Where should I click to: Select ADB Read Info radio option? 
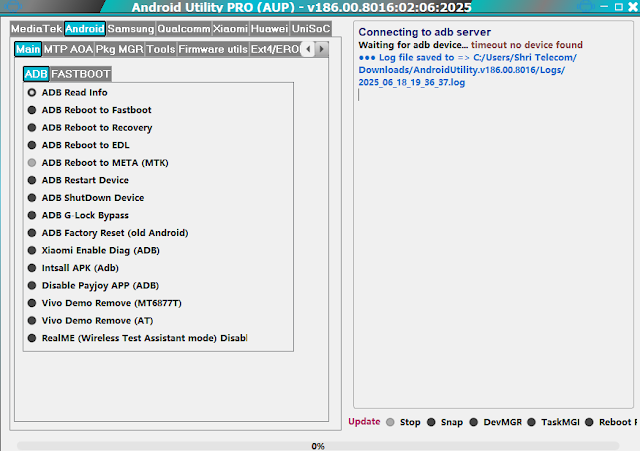click(x=68, y=93)
